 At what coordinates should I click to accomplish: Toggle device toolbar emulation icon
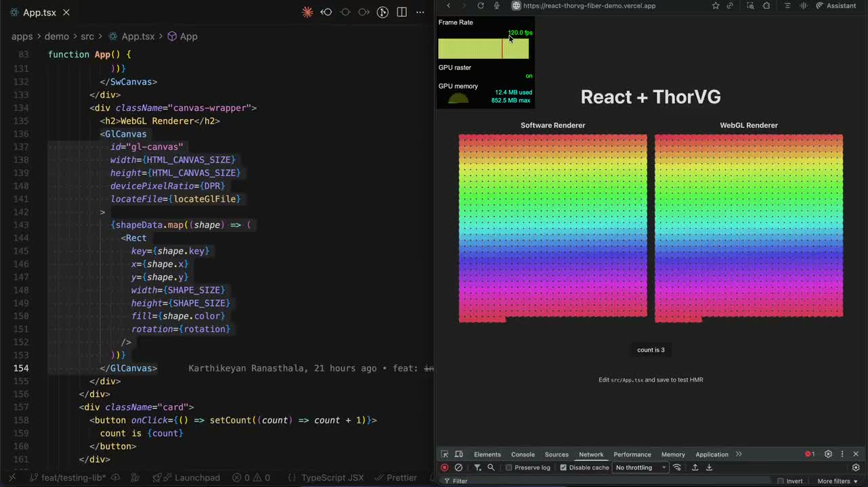coord(458,455)
